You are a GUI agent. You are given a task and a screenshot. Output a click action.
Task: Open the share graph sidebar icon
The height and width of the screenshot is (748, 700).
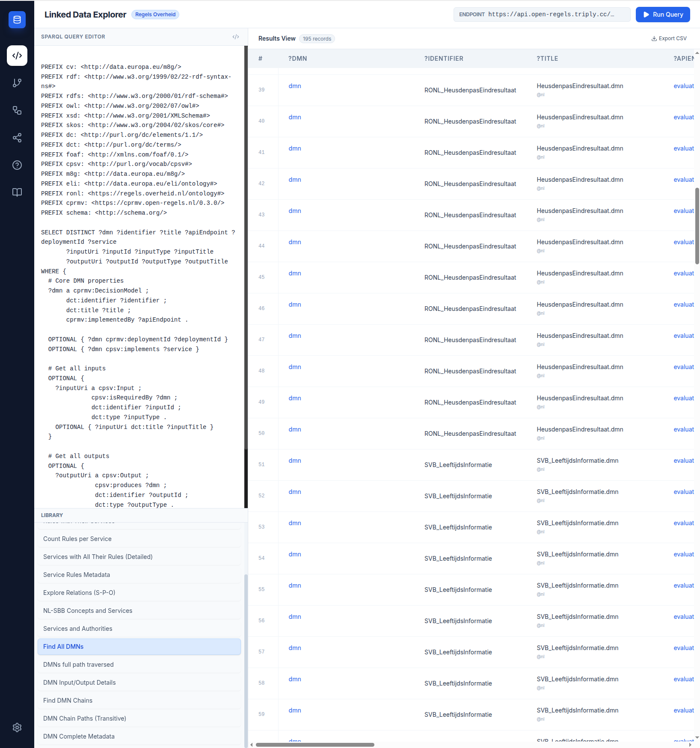coord(17,138)
